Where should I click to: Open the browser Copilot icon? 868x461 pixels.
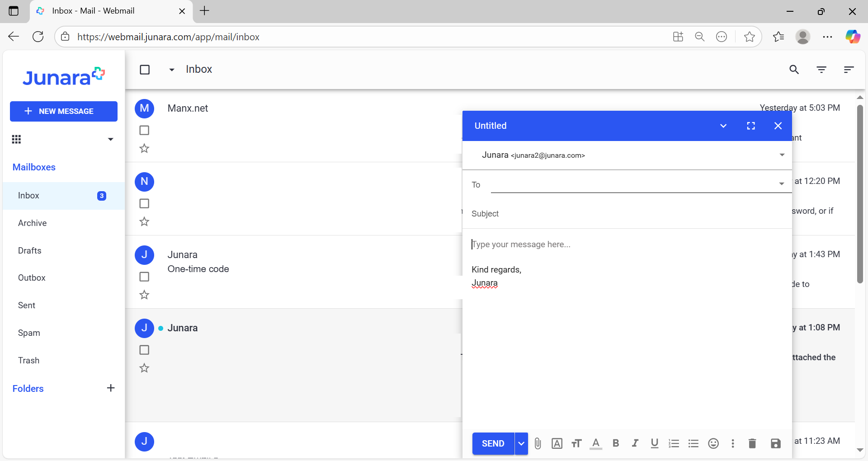(x=853, y=37)
